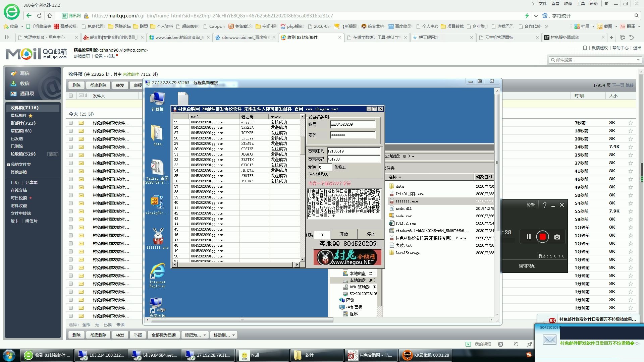The height and width of the screenshot is (362, 644).
Task: Click the top 彻底删除 button
Action: [x=98, y=85]
